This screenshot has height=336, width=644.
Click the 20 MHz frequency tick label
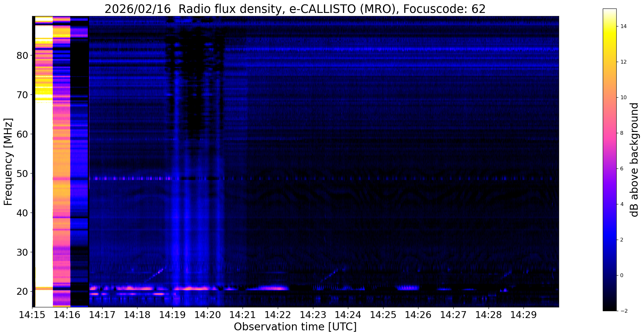point(22,292)
